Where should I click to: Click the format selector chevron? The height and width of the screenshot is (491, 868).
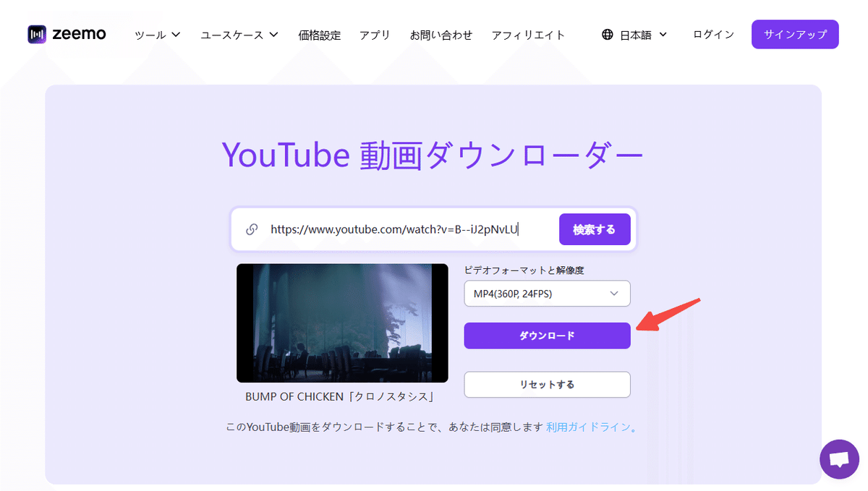point(614,294)
